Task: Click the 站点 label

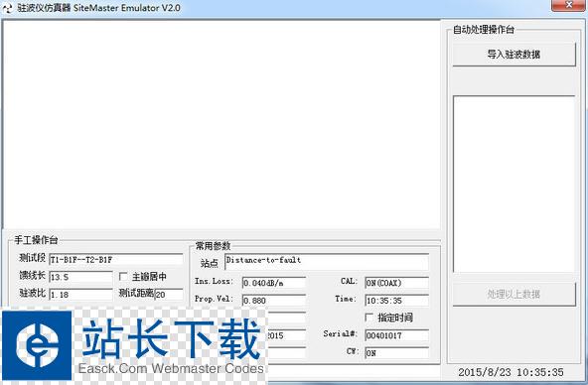Action: (x=210, y=263)
